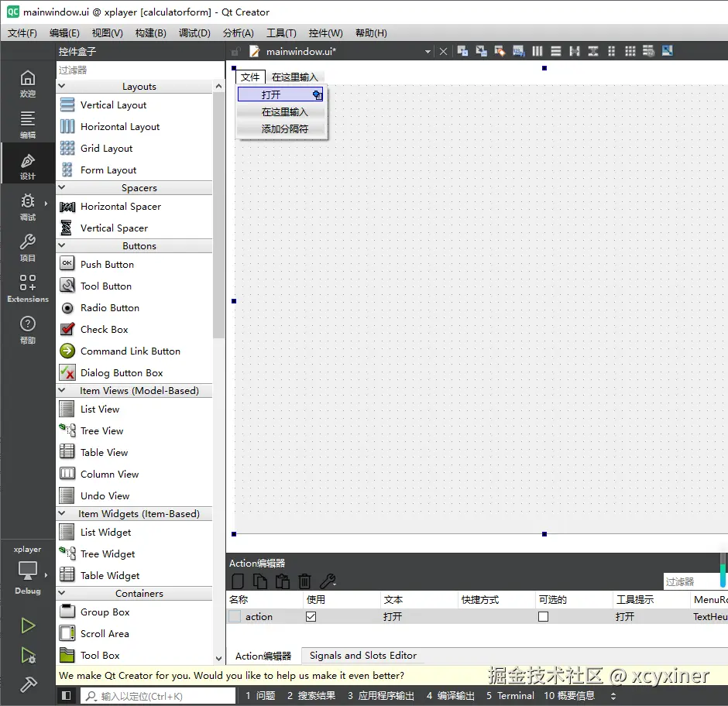Click Paste icon in Action editor
Image resolution: width=728 pixels, height=706 pixels.
tap(282, 581)
